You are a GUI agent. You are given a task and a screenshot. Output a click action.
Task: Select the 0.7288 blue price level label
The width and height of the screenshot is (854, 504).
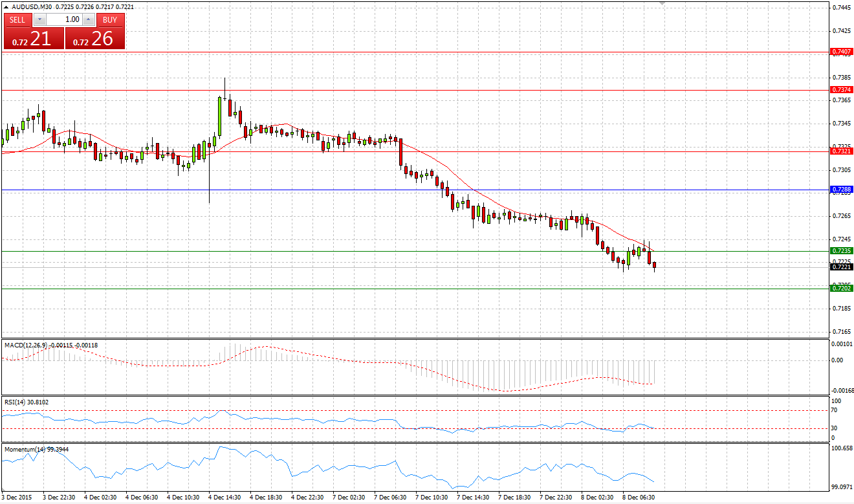pos(842,190)
